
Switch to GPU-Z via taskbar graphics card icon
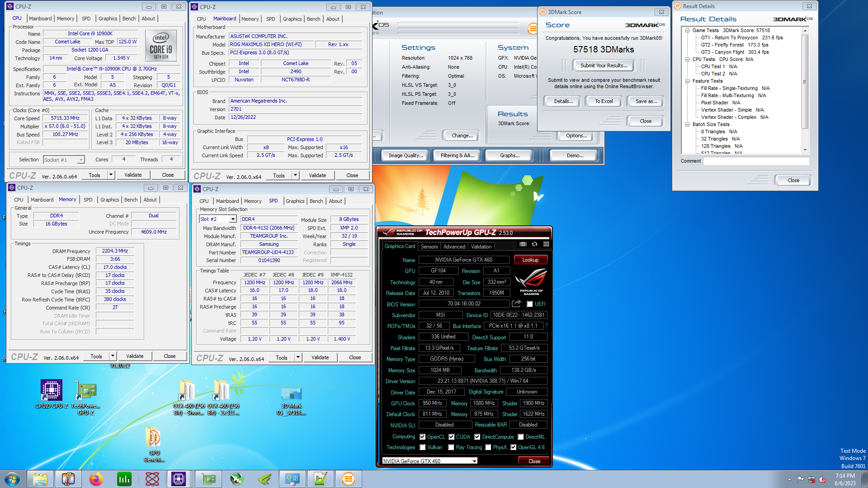tap(208, 479)
